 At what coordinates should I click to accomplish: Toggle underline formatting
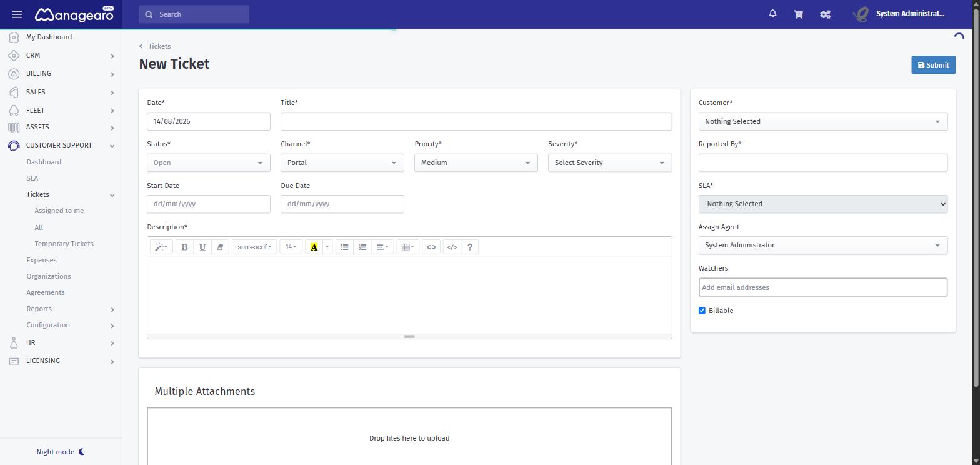pyautogui.click(x=202, y=247)
